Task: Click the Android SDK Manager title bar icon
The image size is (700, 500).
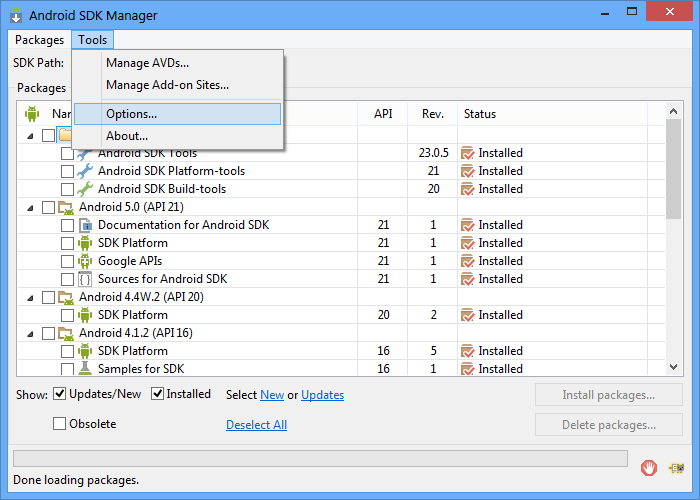Action: 16,15
